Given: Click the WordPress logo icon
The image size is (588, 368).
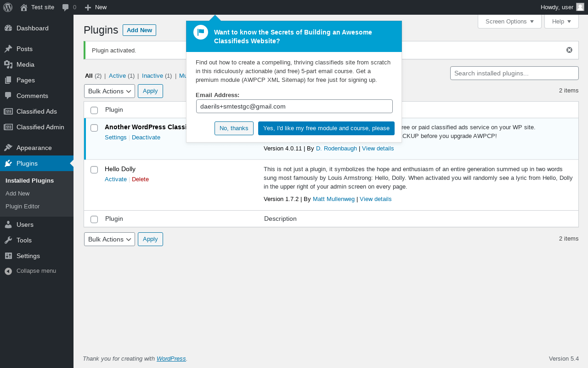Looking at the screenshot, I should (8, 7).
